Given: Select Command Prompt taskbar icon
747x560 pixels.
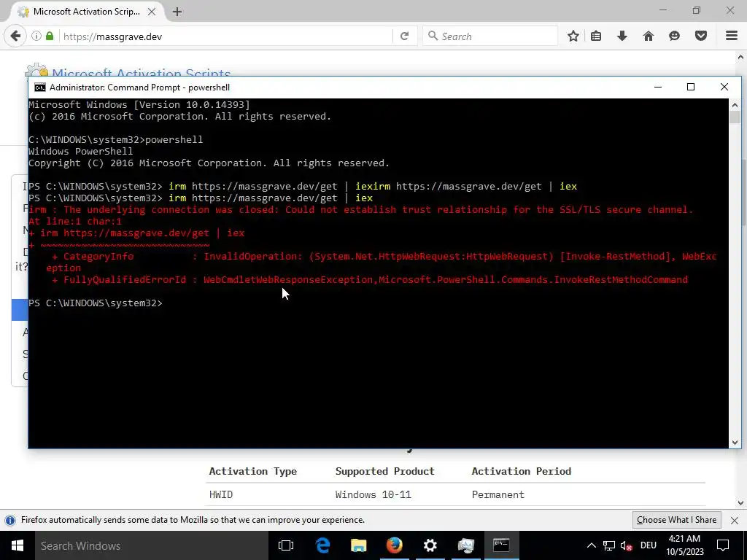Looking at the screenshot, I should pos(501,545).
